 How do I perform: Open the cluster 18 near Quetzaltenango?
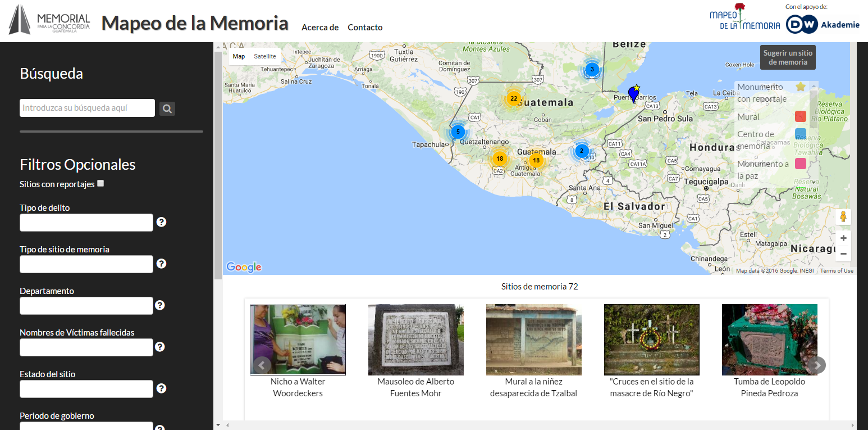click(x=500, y=159)
